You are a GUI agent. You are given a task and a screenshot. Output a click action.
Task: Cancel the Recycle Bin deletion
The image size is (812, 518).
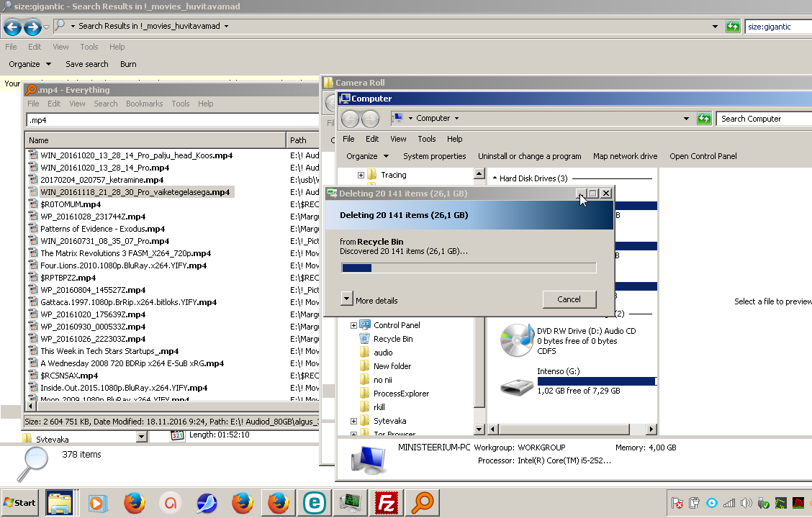[x=569, y=299]
